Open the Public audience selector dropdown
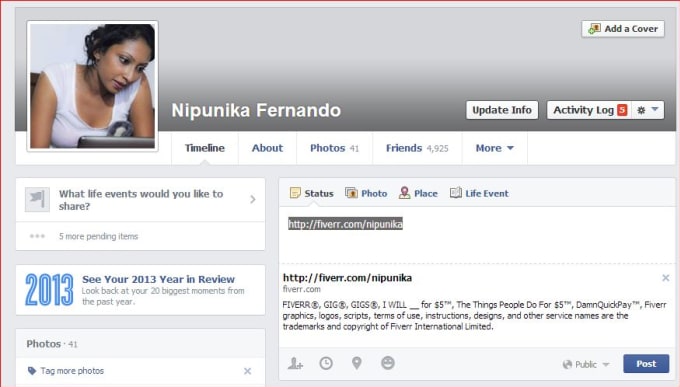The width and height of the screenshot is (680, 387). (585, 364)
